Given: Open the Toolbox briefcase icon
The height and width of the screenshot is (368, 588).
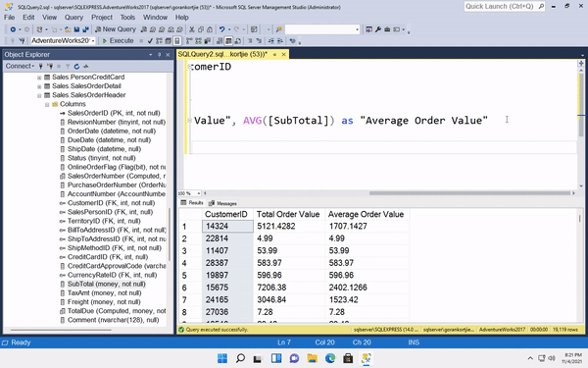Looking at the screenshot, I should tap(387, 29).
